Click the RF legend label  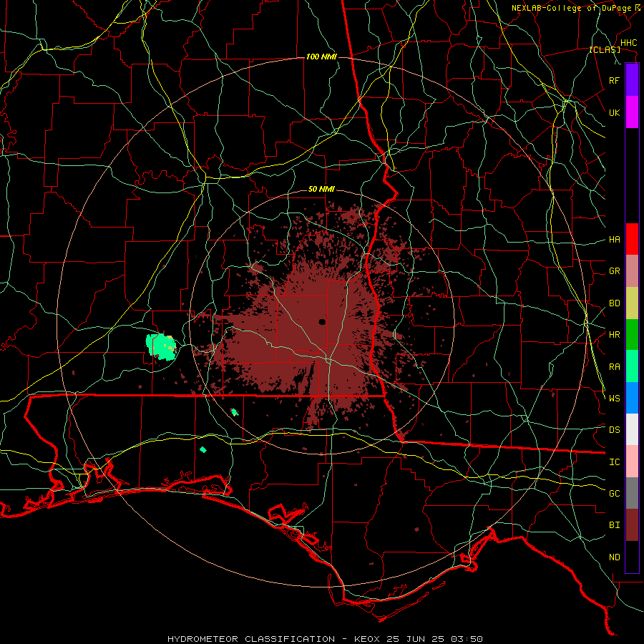tap(614, 80)
